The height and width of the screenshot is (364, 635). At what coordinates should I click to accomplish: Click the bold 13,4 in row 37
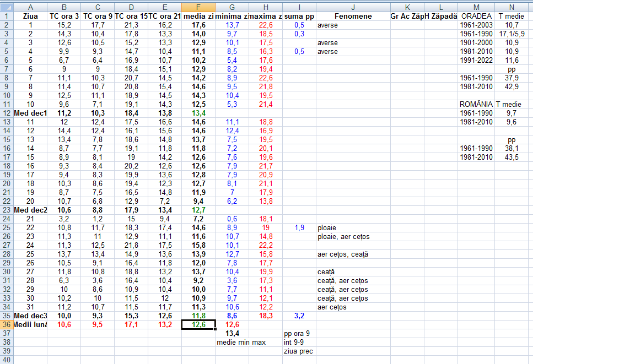pos(232,334)
